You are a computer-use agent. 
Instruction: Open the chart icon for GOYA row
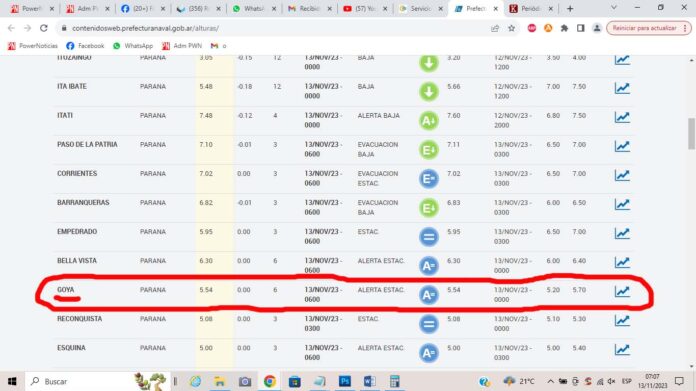(x=622, y=291)
